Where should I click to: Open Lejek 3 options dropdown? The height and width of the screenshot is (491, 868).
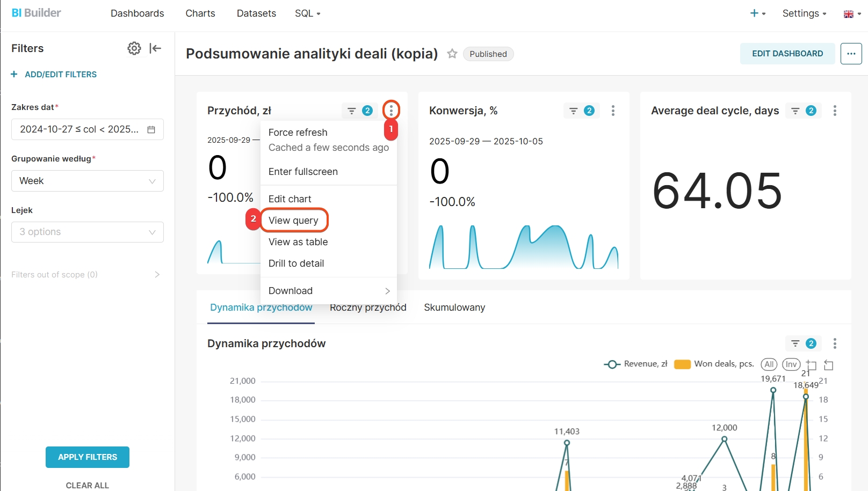click(x=88, y=232)
